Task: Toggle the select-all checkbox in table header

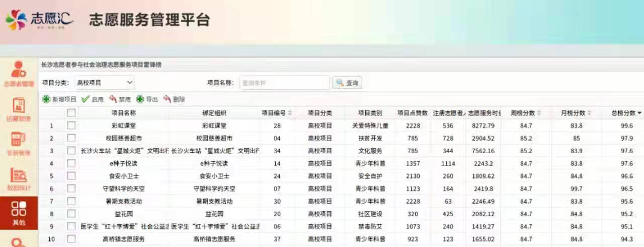Action: point(71,113)
